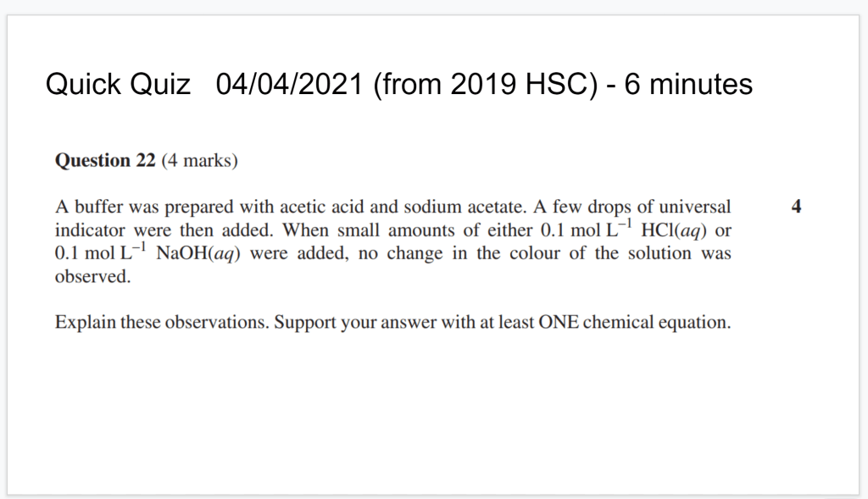Click the word "indicator" starting the second line
The height and width of the screenshot is (499, 868).
click(90, 230)
